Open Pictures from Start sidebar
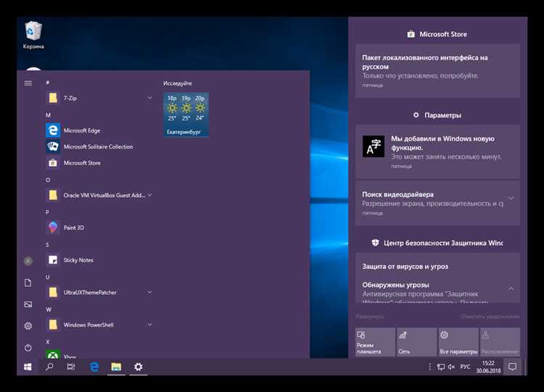 (x=28, y=304)
